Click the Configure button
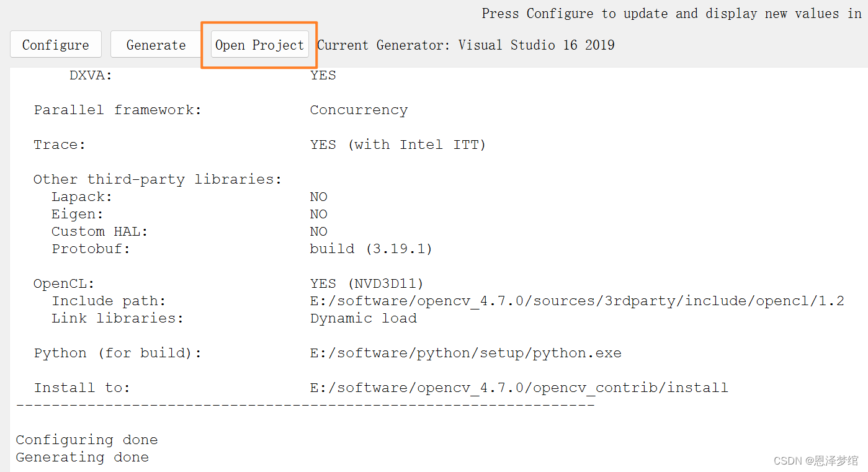 (55, 44)
